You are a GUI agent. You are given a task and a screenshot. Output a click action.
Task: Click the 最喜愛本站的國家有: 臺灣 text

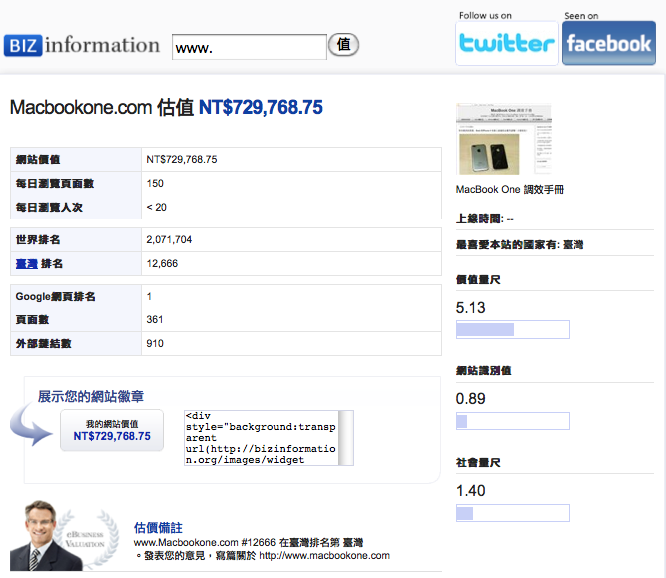pyautogui.click(x=519, y=245)
